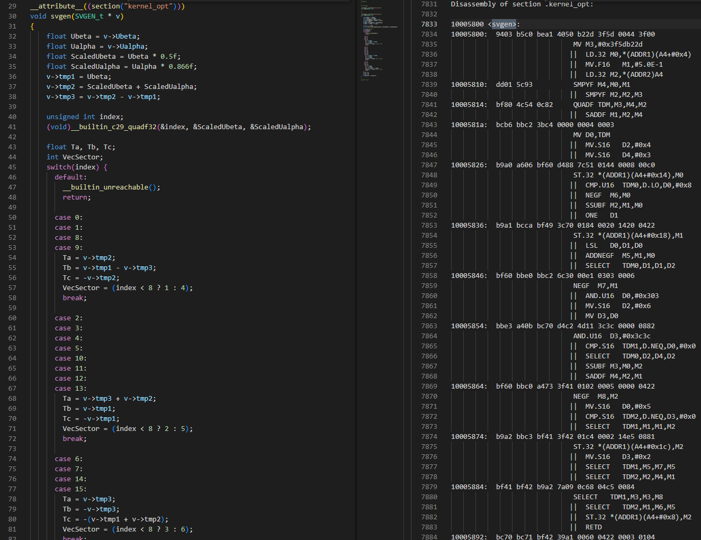This screenshot has height=540, width=701.
Task: Click the address 10005800: in the disassembly
Action: click(x=468, y=34)
